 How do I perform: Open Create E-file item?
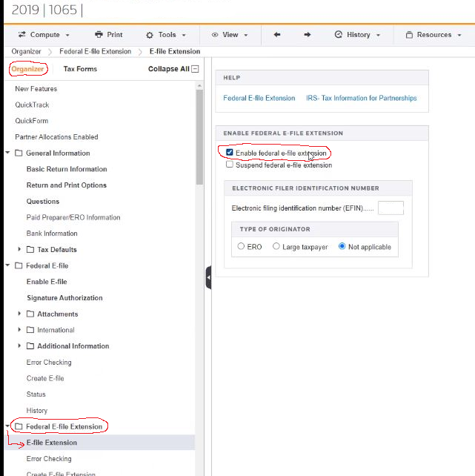(x=45, y=378)
